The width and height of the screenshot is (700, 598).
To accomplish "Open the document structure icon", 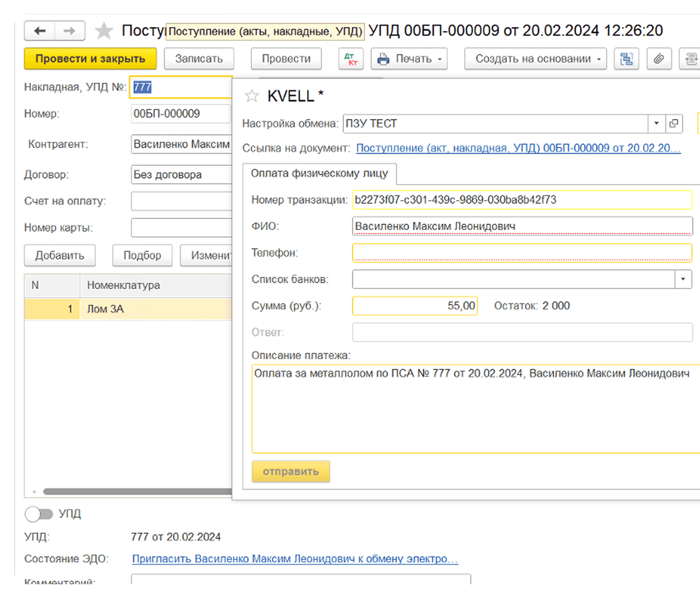I will (626, 59).
